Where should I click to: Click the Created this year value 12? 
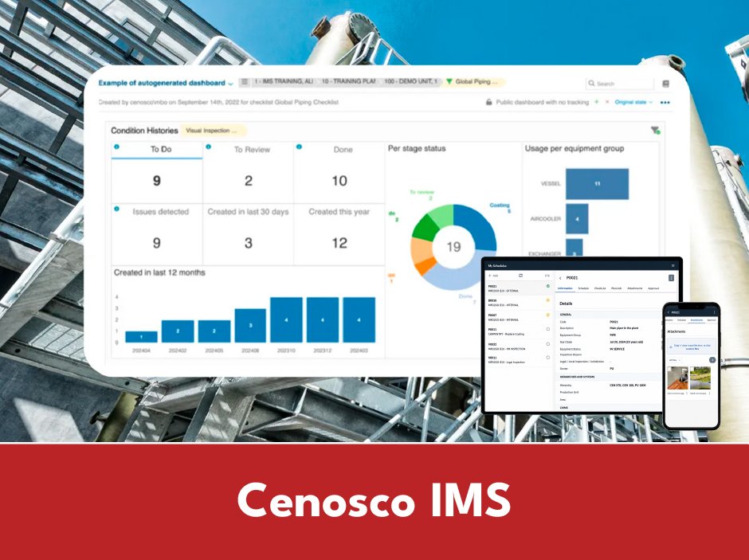point(339,243)
